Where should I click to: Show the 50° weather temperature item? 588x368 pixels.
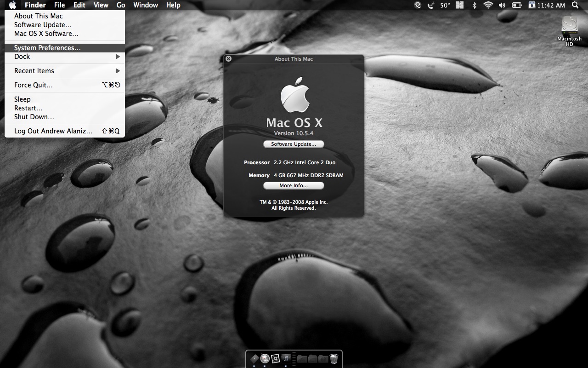coord(445,5)
